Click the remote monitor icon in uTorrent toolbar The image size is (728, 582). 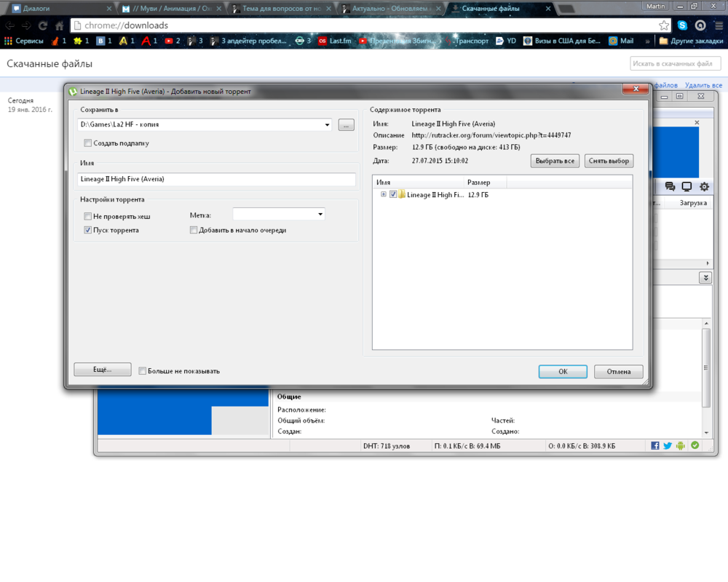(687, 187)
